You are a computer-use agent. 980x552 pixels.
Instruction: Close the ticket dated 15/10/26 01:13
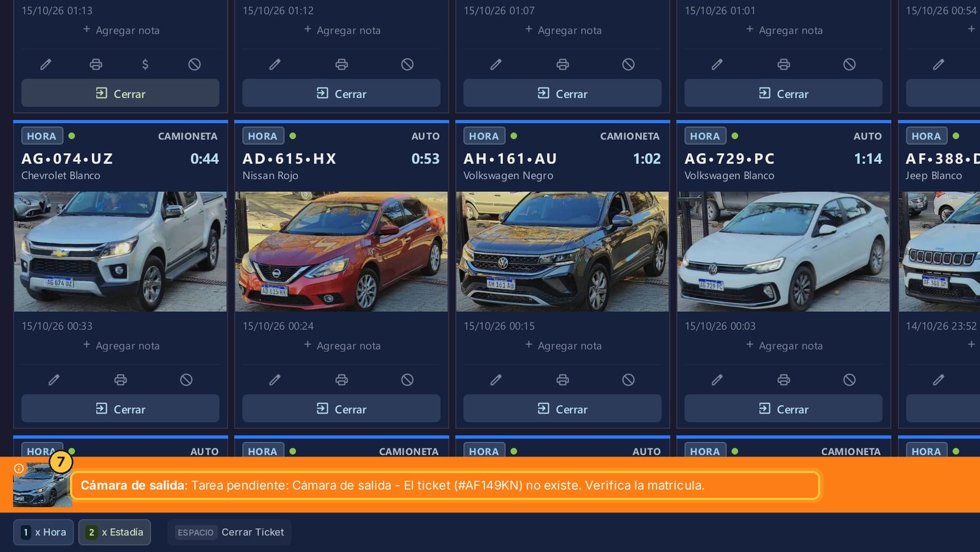[x=120, y=93]
